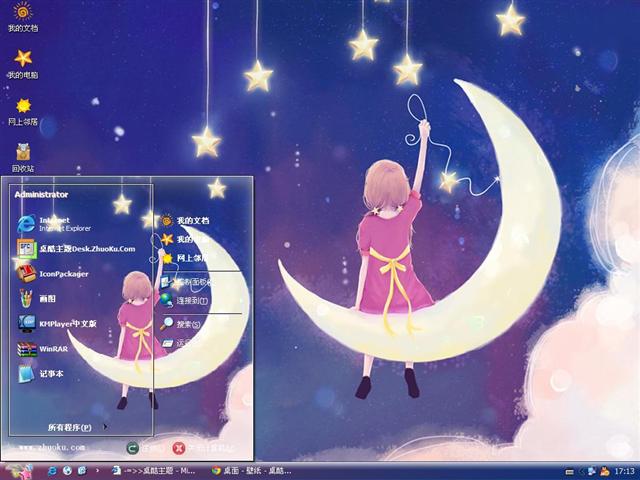Open the 回收站 recycle bin icon
The height and width of the screenshot is (480, 640).
point(23,158)
